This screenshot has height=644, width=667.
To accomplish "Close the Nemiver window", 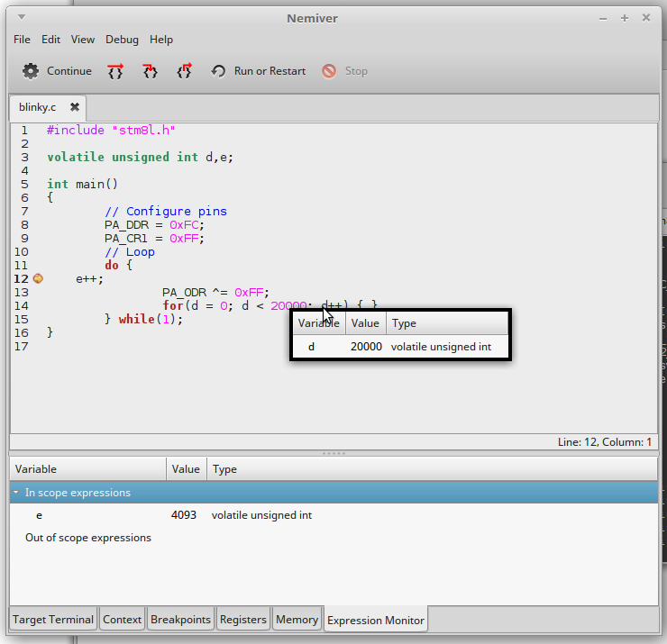I will pyautogui.click(x=646, y=17).
